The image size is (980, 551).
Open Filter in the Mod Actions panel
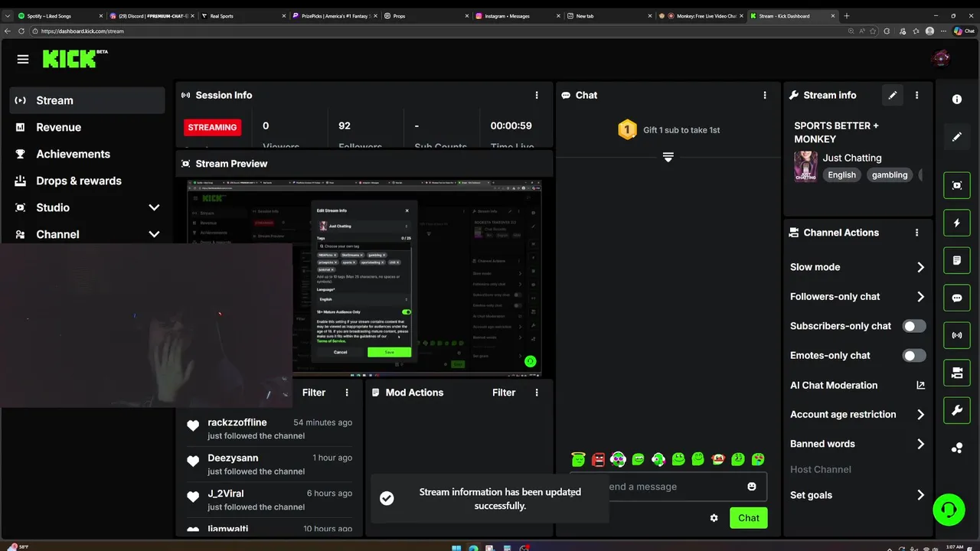504,393
